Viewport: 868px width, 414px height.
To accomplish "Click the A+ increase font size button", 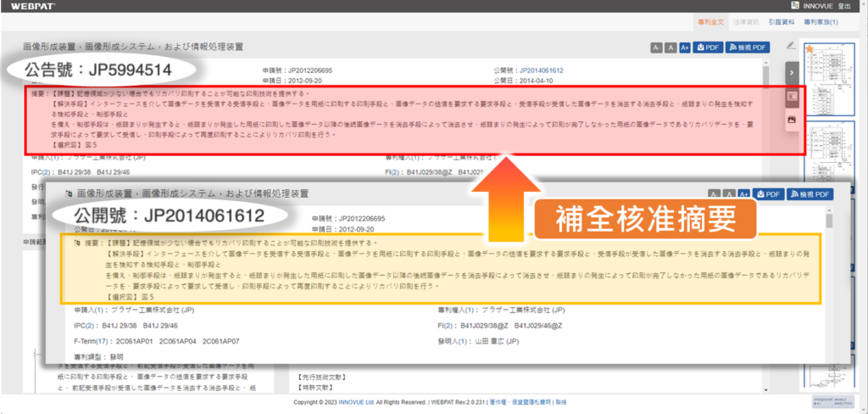I will pos(684,48).
